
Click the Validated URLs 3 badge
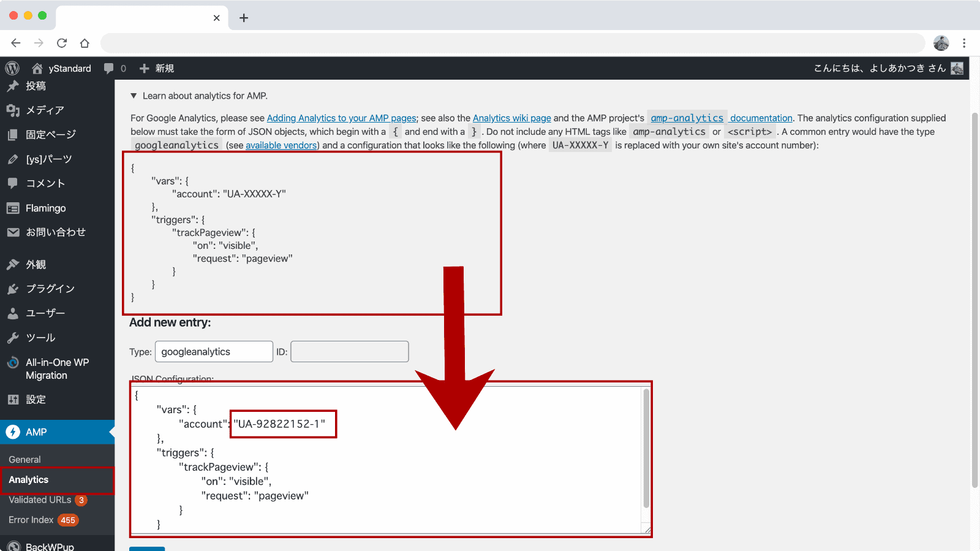tap(81, 500)
